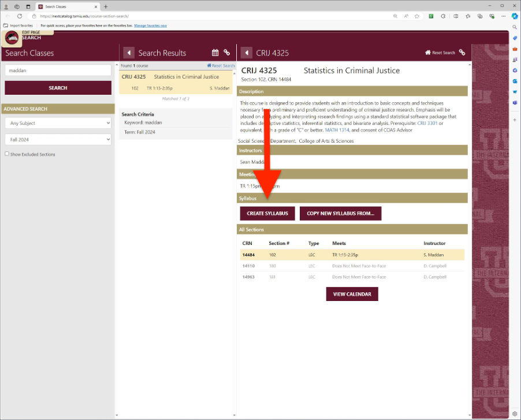Image resolution: width=521 pixels, height=420 pixels.
Task: Click the All Sections header bar
Action: [352, 229]
